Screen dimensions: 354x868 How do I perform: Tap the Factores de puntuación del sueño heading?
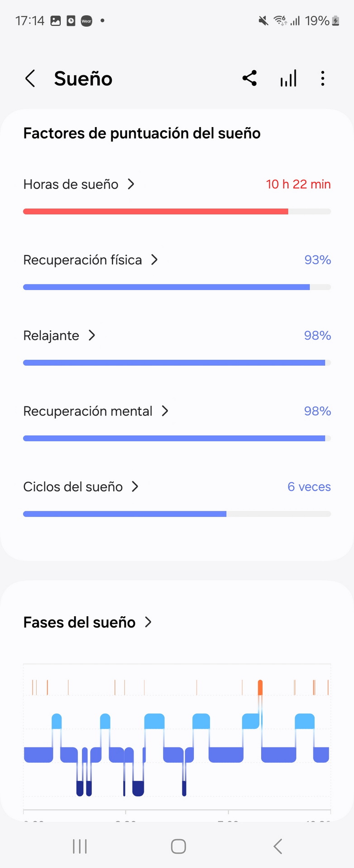(142, 133)
